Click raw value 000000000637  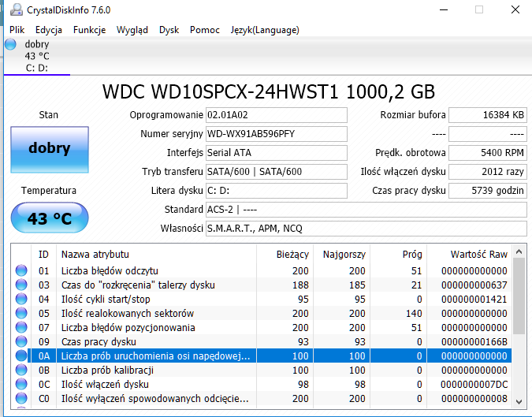pos(474,285)
